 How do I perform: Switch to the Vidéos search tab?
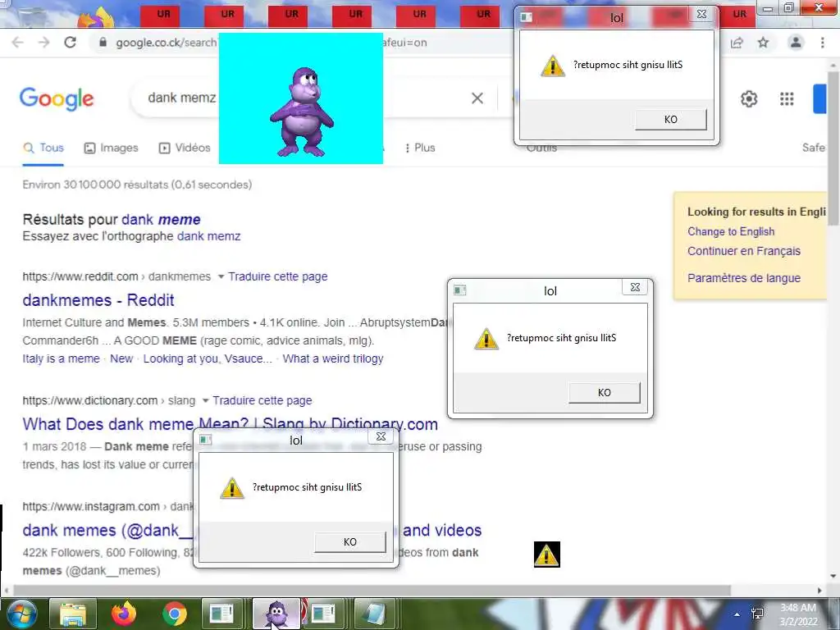point(185,148)
